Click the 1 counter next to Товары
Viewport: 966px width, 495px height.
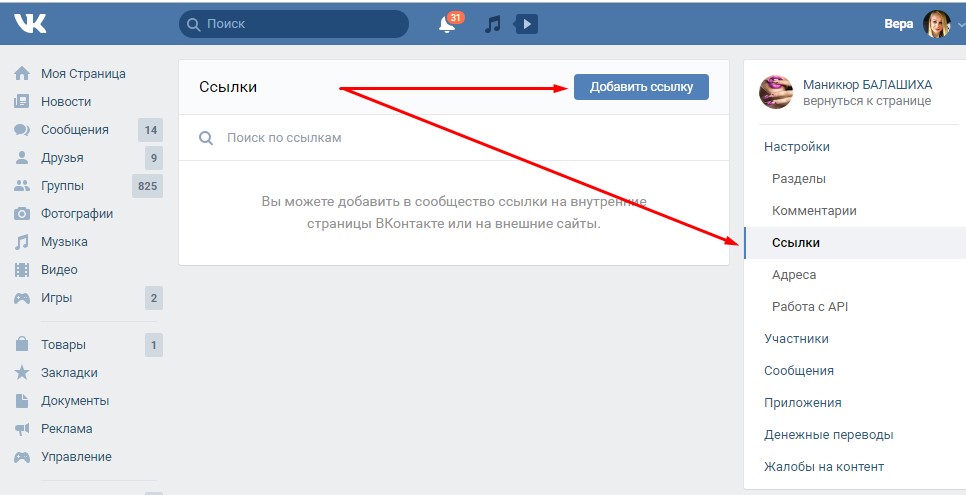tap(154, 345)
